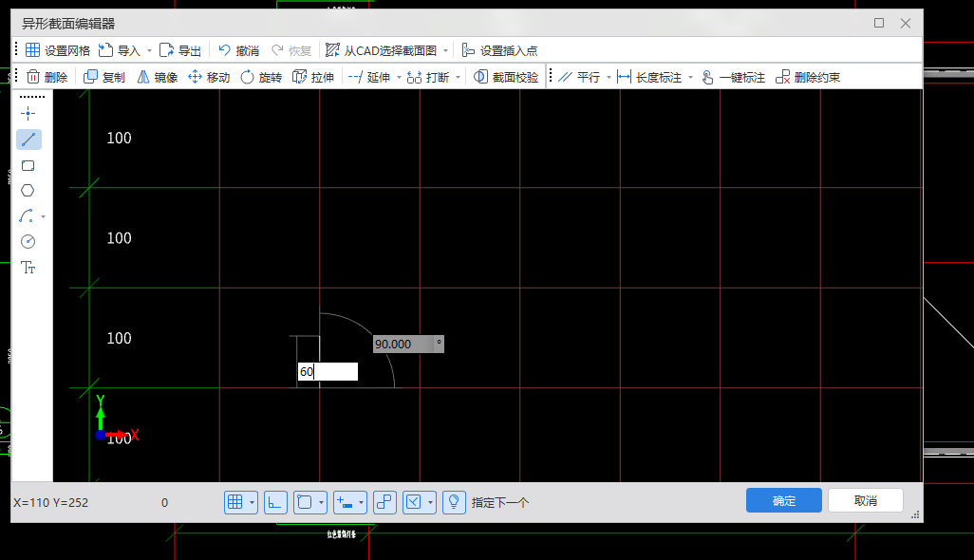Click the 一键标注 one-click annotate tool
This screenshot has width=974, height=560.
click(x=733, y=77)
